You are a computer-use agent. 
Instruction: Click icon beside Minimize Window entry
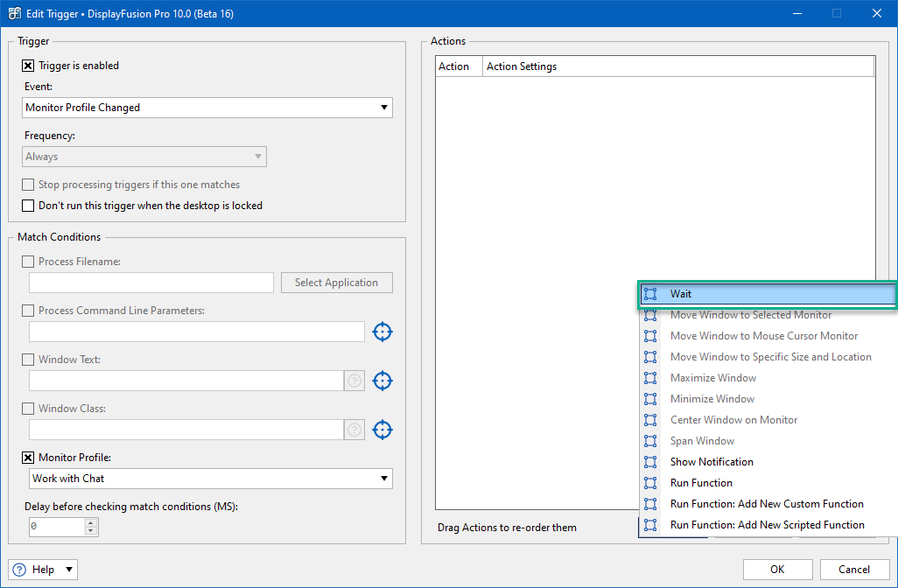point(650,399)
